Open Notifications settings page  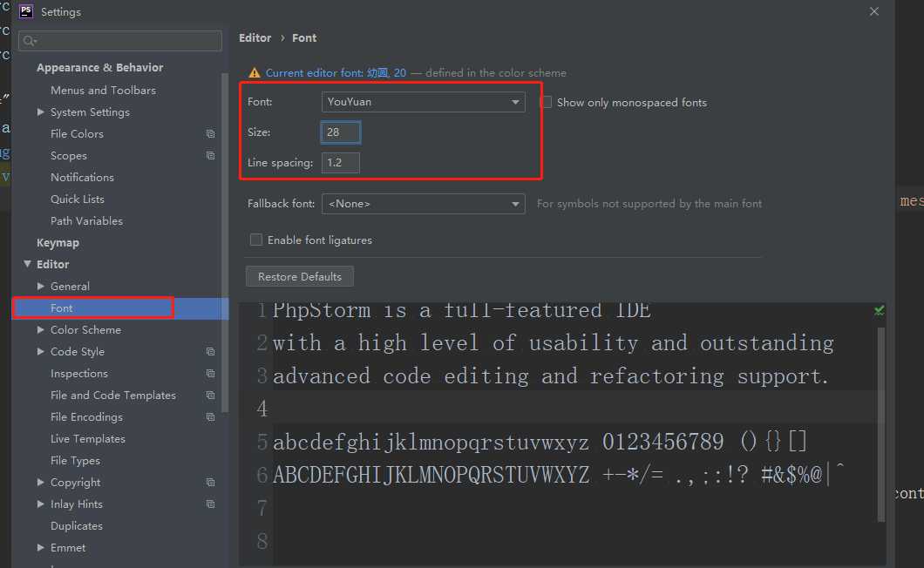(x=82, y=178)
